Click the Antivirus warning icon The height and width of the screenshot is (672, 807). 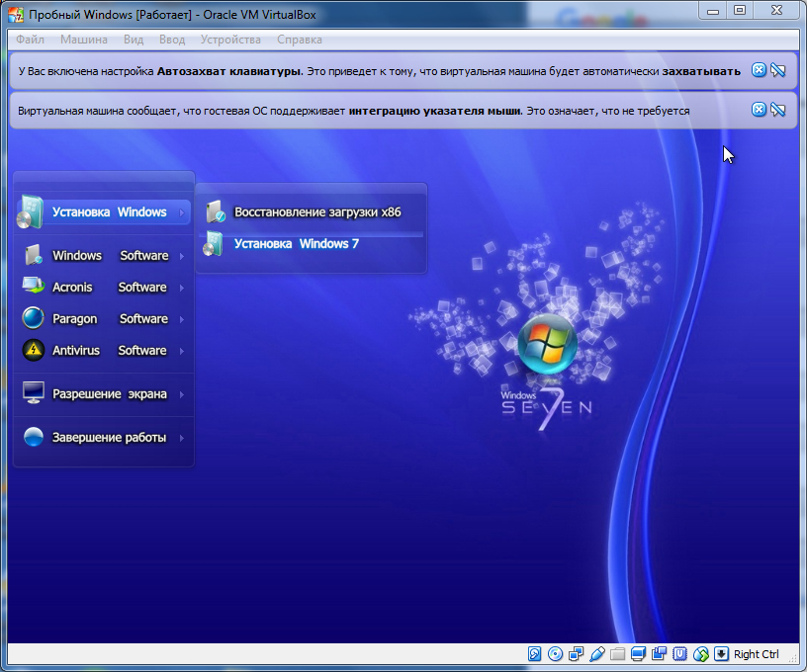point(33,350)
